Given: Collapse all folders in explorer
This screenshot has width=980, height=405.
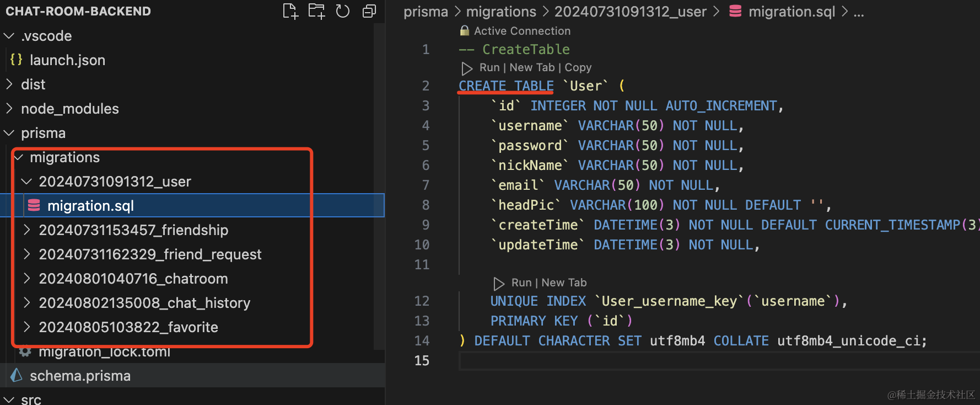Looking at the screenshot, I should [x=369, y=11].
